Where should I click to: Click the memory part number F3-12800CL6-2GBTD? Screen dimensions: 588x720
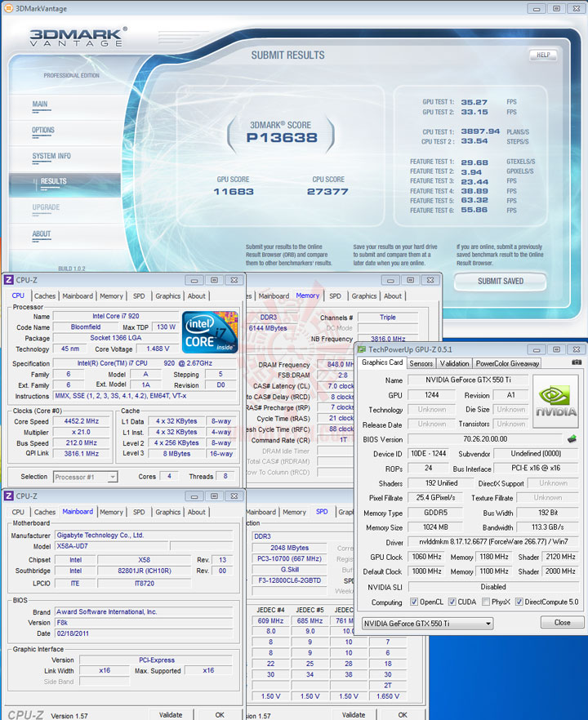click(289, 580)
